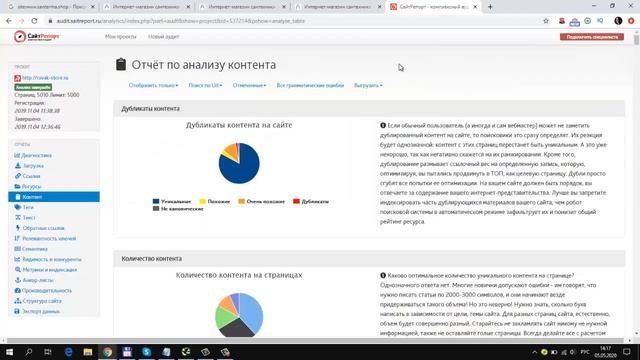Image resolution: width=640 pixels, height=360 pixels.
Task: Click the Количество контента section header
Action: pyautogui.click(x=369, y=258)
